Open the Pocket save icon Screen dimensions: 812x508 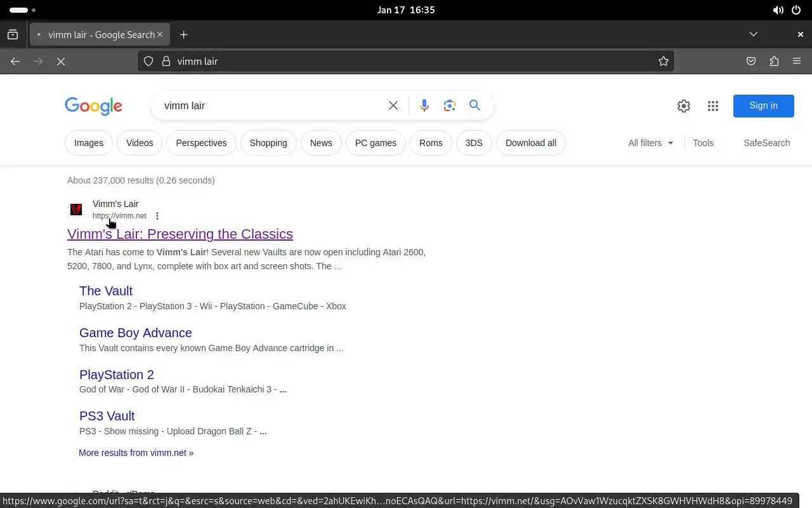tap(751, 61)
